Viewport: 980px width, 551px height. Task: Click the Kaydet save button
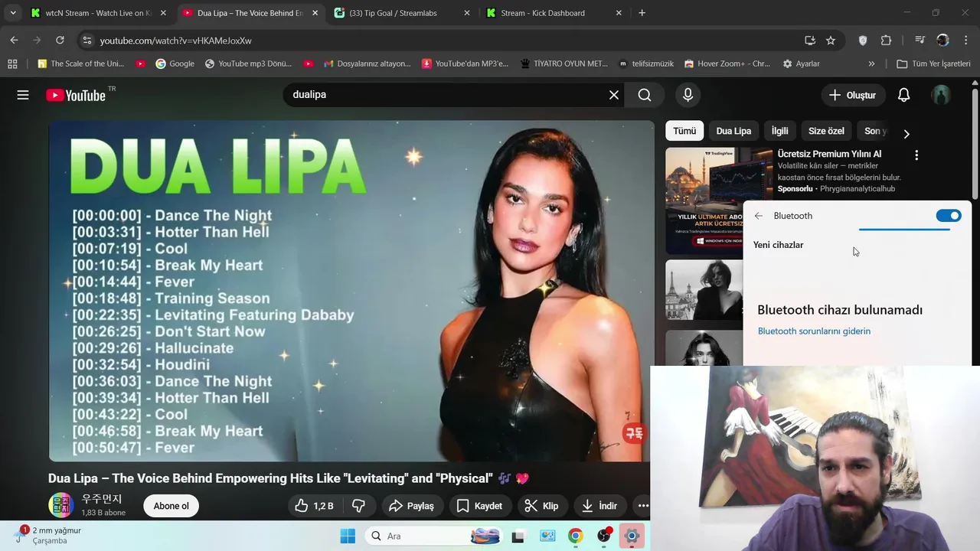point(480,506)
